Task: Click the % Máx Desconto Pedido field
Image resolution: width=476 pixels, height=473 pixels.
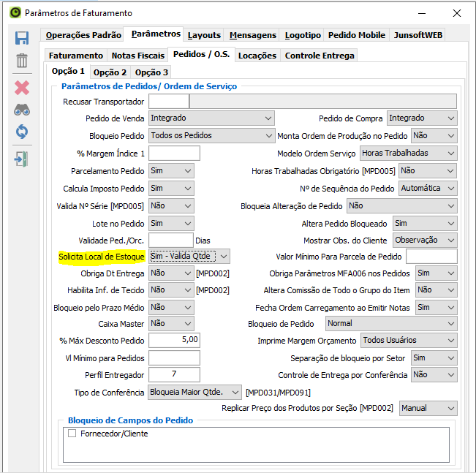Action: click(x=174, y=340)
